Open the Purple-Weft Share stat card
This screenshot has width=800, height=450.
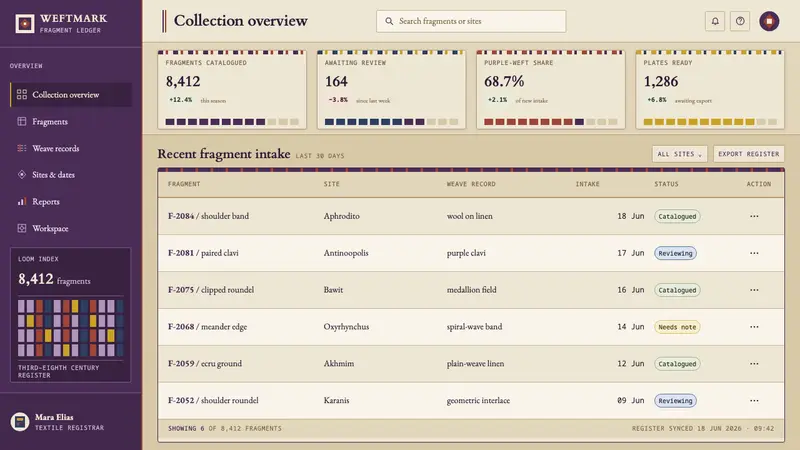(551, 90)
